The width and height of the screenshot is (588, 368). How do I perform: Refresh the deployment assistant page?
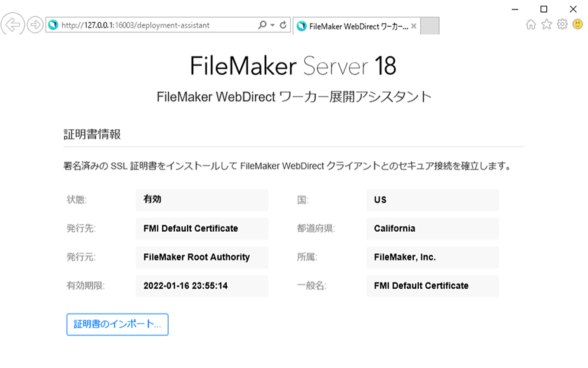[283, 25]
